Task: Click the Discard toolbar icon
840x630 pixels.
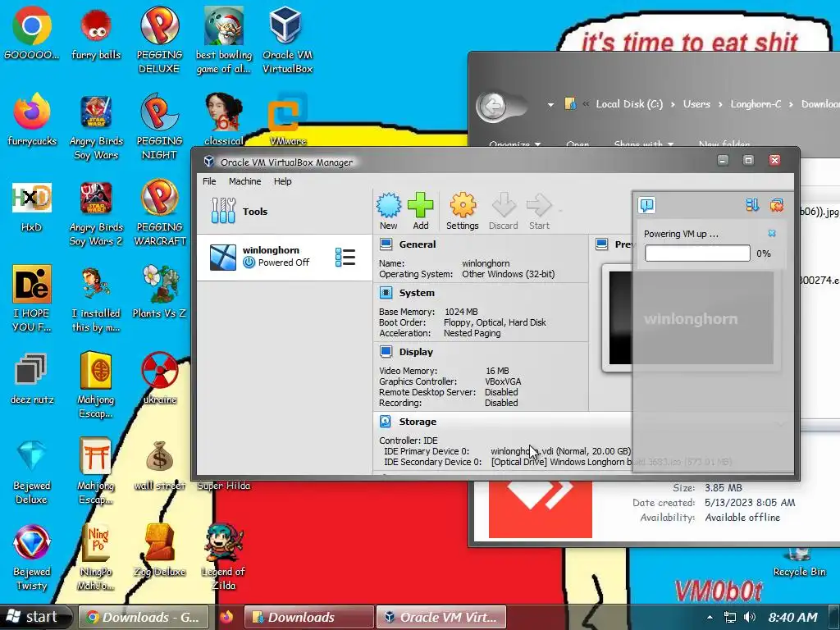Action: [503, 211]
